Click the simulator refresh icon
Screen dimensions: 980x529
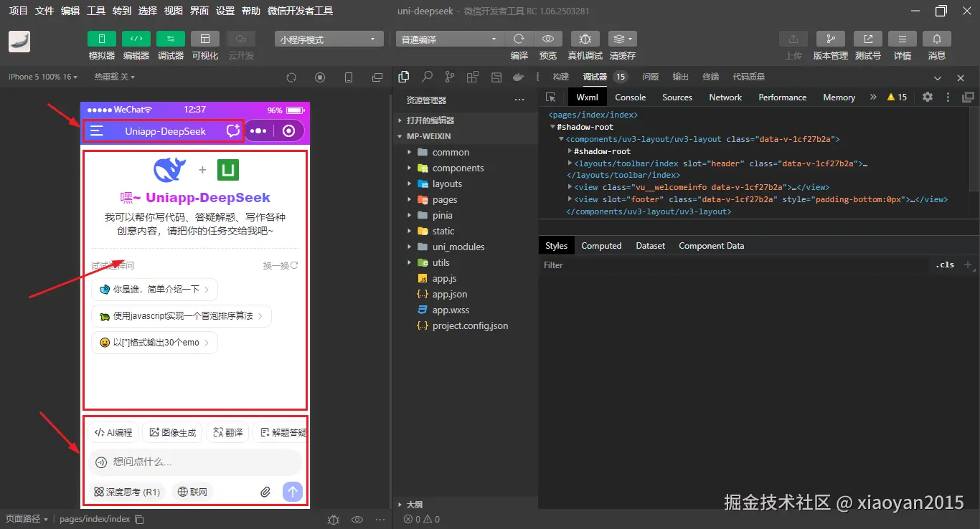[291, 77]
